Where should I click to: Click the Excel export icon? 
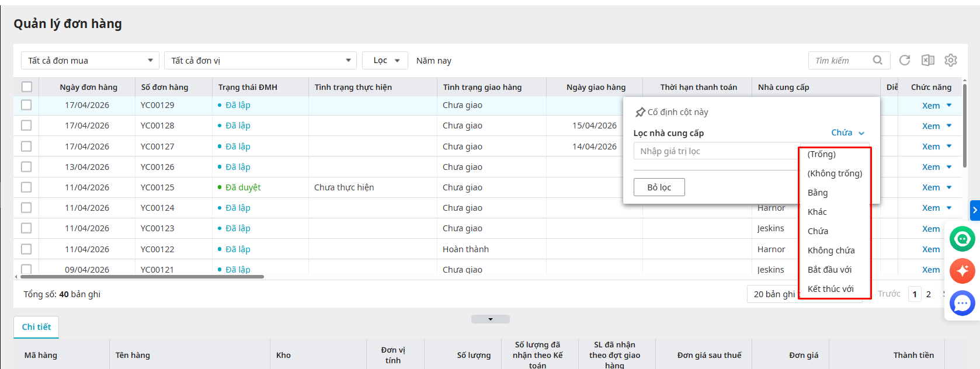[x=927, y=60]
